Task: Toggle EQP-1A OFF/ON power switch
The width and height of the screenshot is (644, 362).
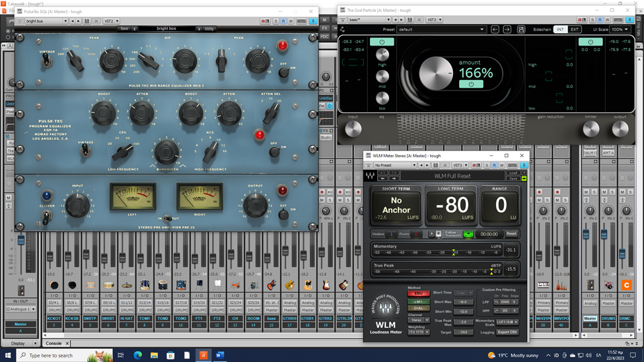Action: pyautogui.click(x=274, y=152)
